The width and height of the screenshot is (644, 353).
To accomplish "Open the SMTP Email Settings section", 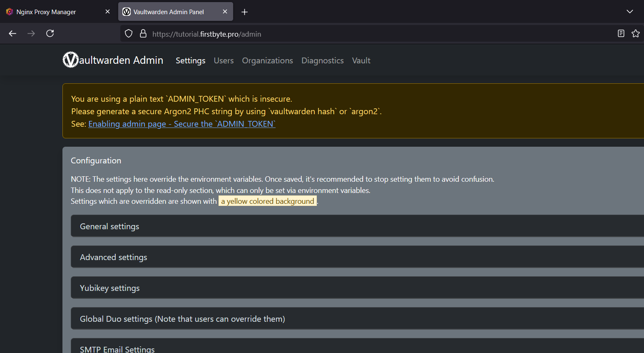I will (117, 349).
